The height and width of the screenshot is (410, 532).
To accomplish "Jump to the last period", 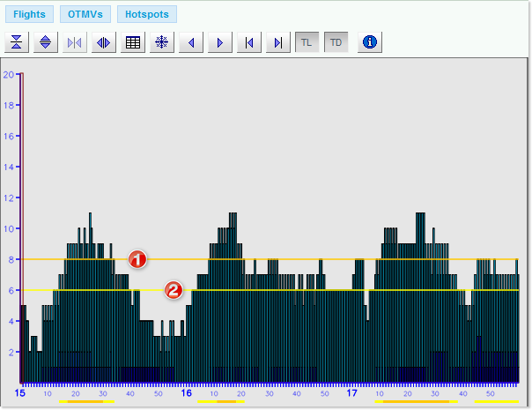I will pyautogui.click(x=278, y=42).
